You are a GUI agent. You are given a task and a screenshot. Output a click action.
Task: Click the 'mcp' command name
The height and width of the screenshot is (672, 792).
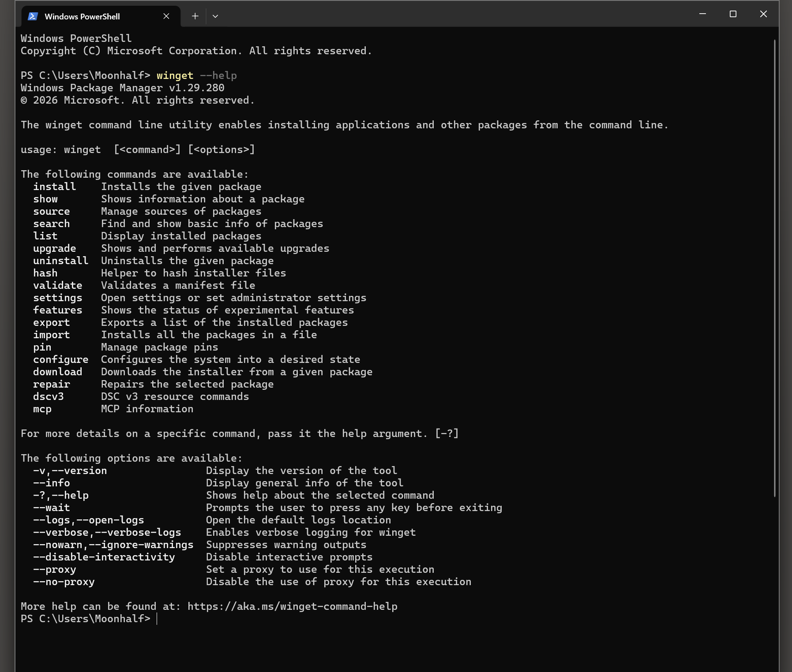42,409
